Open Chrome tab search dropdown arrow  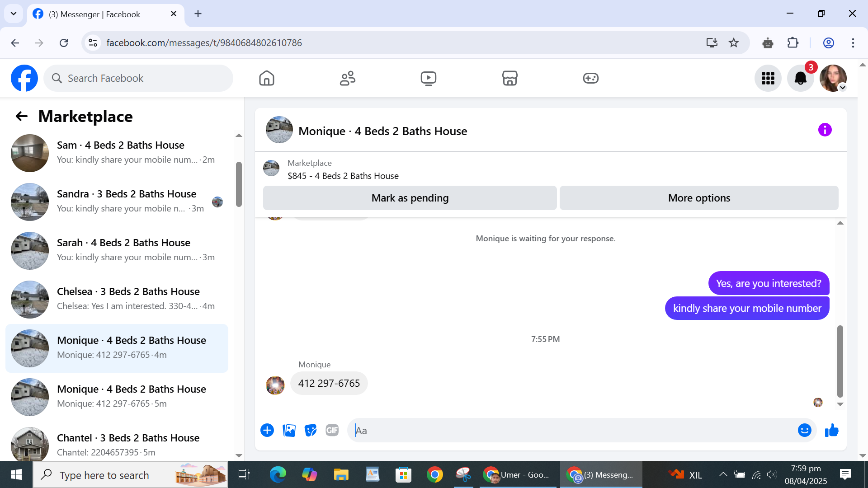coord(14,14)
